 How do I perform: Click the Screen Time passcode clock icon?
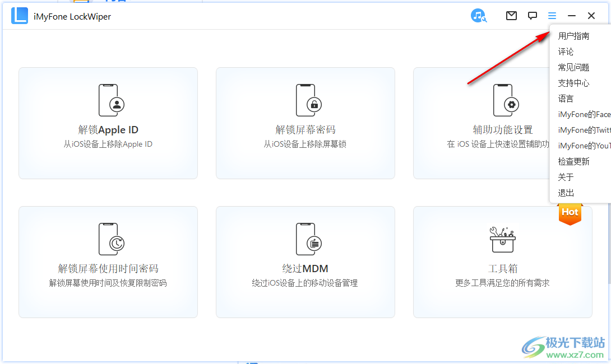(x=111, y=239)
